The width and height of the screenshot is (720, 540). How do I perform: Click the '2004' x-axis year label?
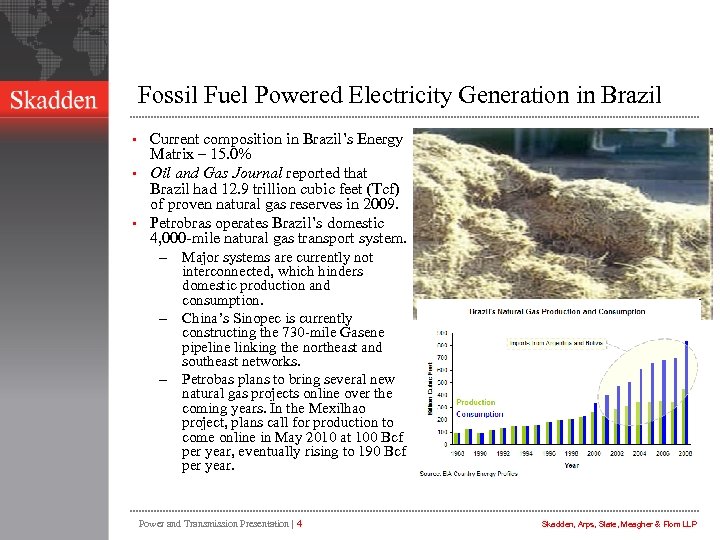click(640, 453)
